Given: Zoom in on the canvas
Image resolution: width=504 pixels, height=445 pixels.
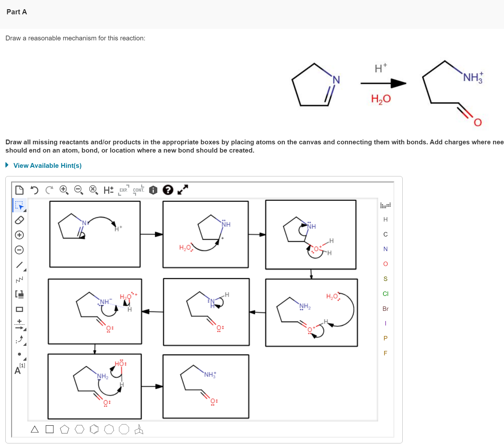Looking at the screenshot, I should click(x=64, y=190).
